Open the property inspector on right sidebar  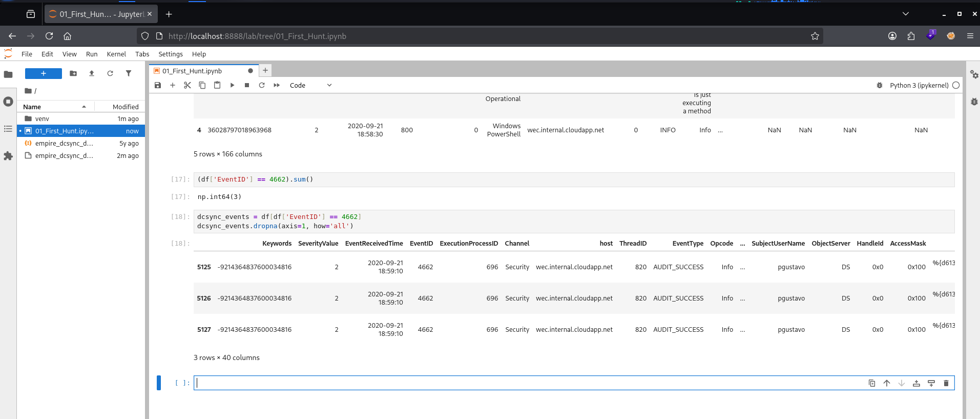pos(974,74)
